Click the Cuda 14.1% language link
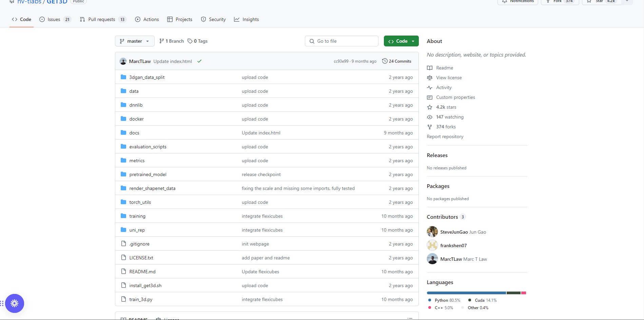 [x=483, y=300]
